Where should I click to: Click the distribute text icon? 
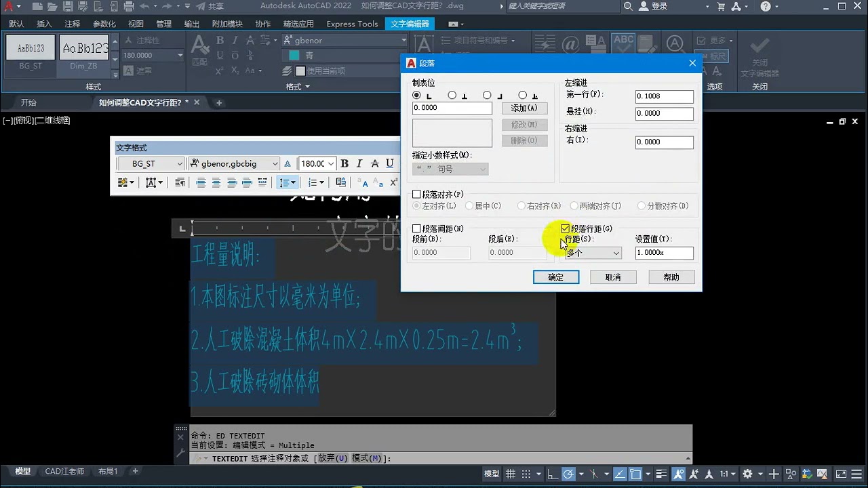(262, 182)
